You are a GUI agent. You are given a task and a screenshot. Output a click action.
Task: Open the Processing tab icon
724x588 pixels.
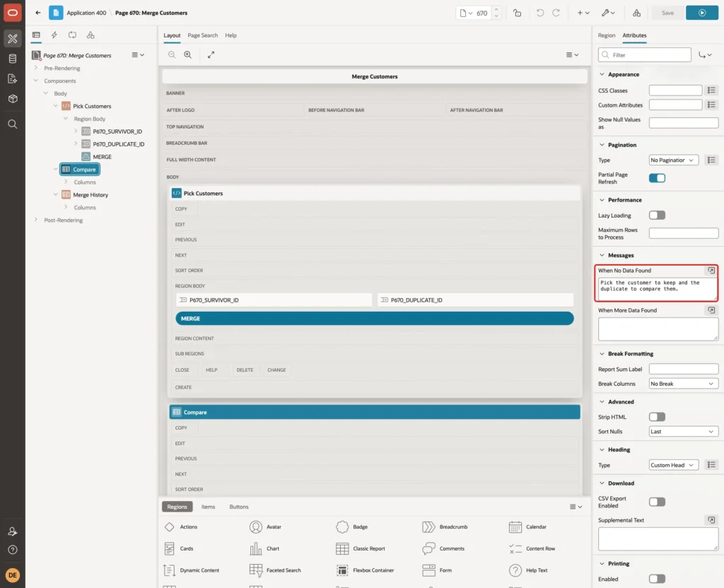pyautogui.click(x=72, y=35)
